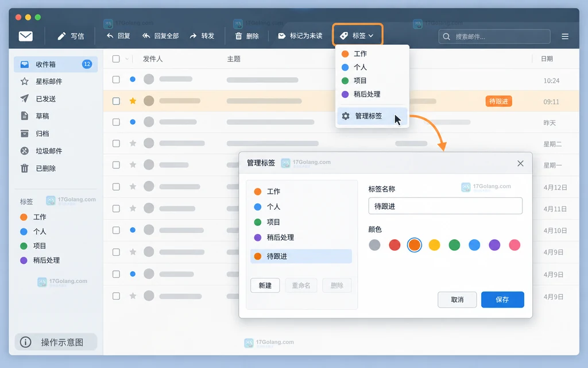Screen dimensions: 588x368
Task: Check the 星期二 email's checkbox
Action: (116, 143)
